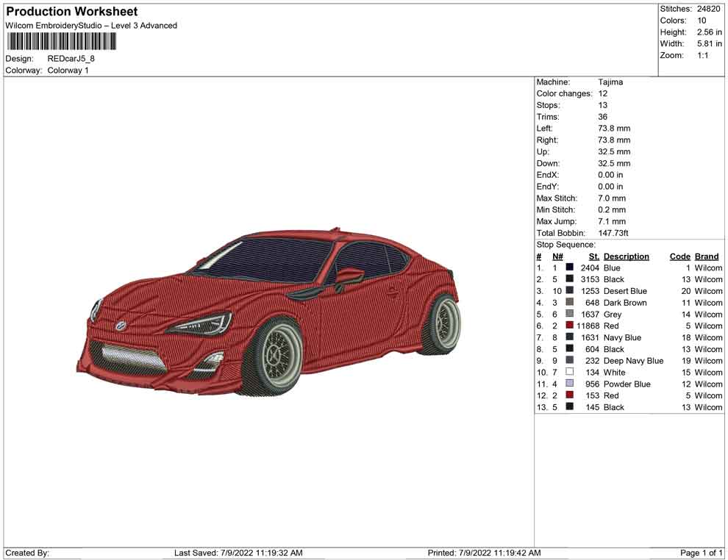Click the Deep Navy Blue swatch
Screen dimensions: 728x560
point(570,361)
